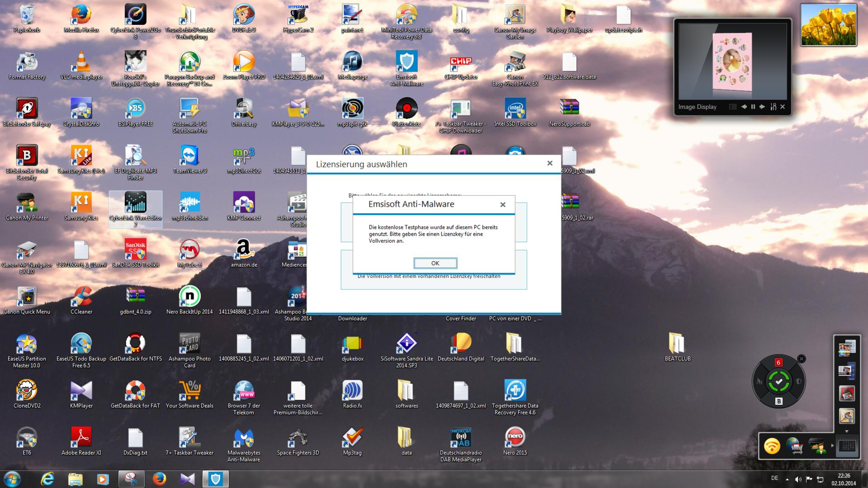Select the Adobe Reader XI shortcut
This screenshot has height=488, width=868.
click(81, 442)
